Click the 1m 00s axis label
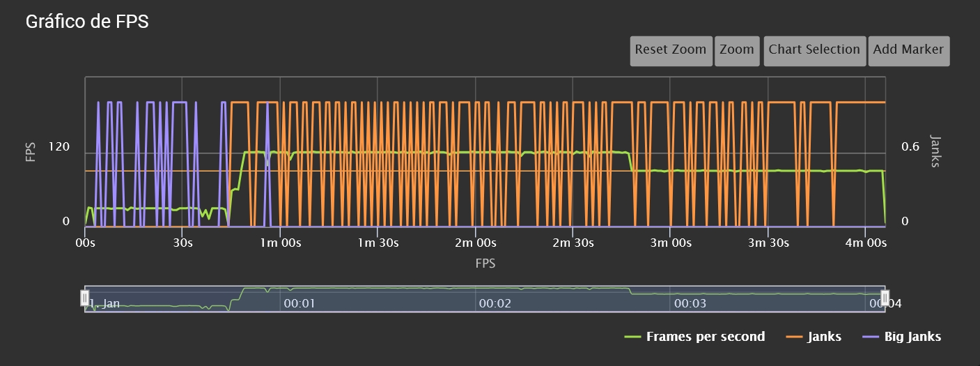Viewport: 980px width, 366px height. pos(280,243)
